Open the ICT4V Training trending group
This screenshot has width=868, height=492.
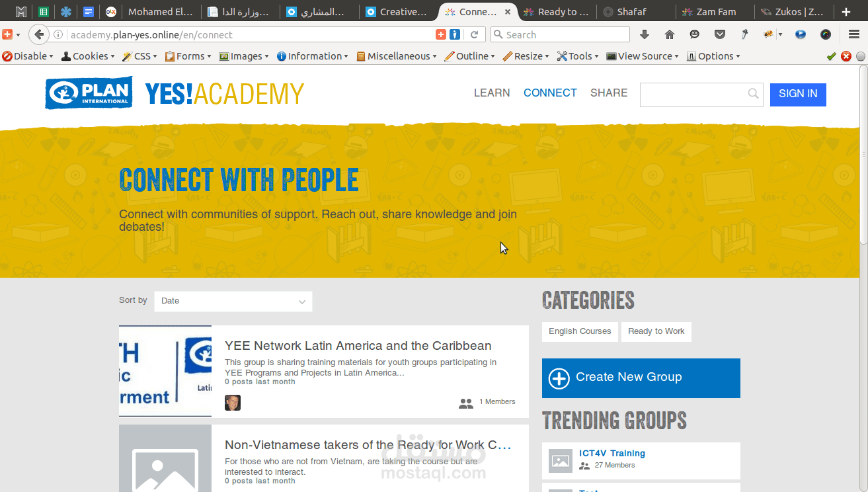pyautogui.click(x=612, y=454)
